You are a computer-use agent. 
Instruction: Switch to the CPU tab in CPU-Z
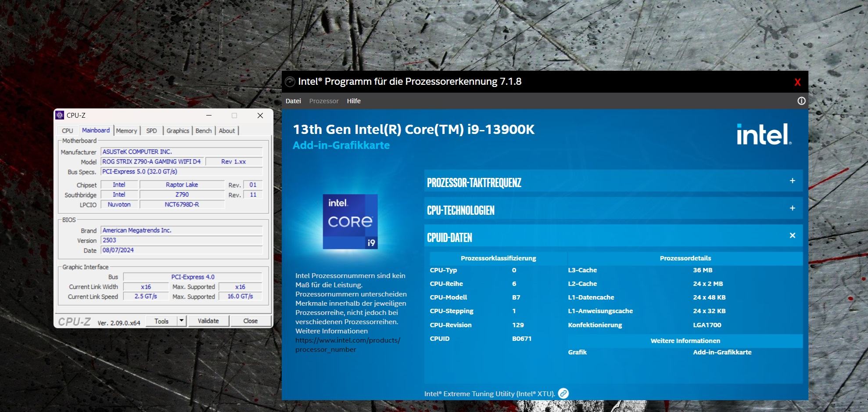(x=68, y=131)
